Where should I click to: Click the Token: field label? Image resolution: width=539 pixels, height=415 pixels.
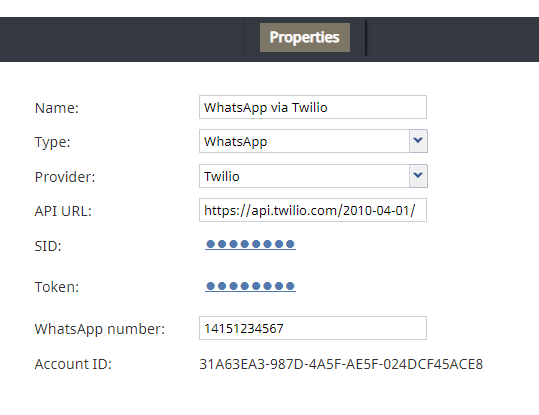click(57, 287)
